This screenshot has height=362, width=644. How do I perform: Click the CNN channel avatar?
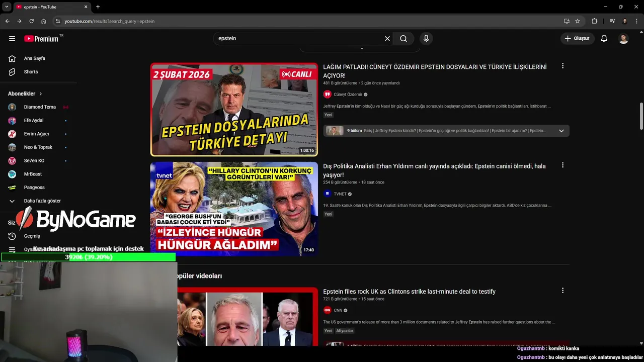pyautogui.click(x=327, y=310)
